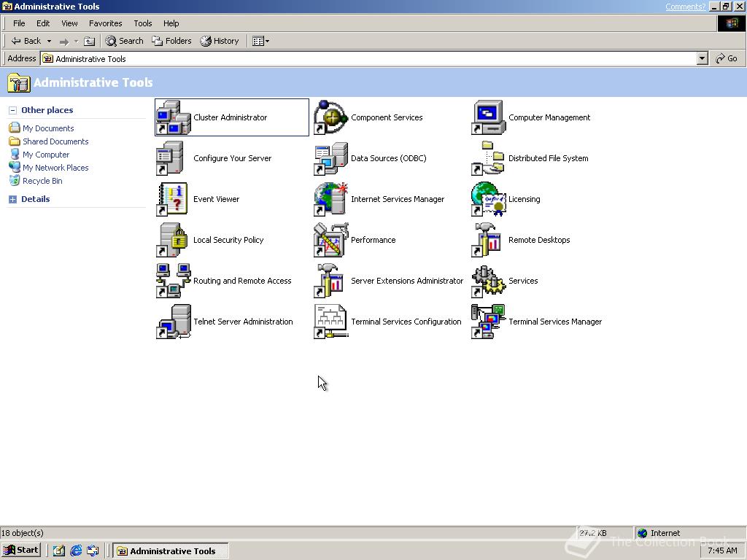Open the Performance icon
This screenshot has width=747, height=560.
pos(331,239)
